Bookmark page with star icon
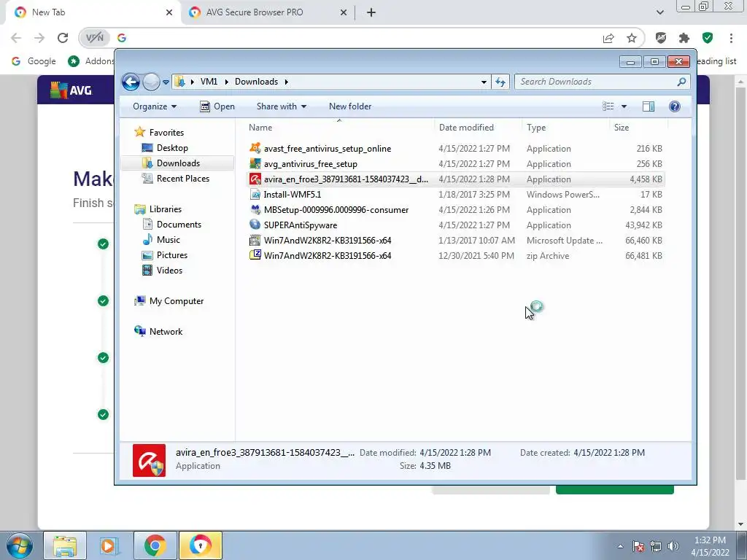The image size is (747, 560). [632, 38]
